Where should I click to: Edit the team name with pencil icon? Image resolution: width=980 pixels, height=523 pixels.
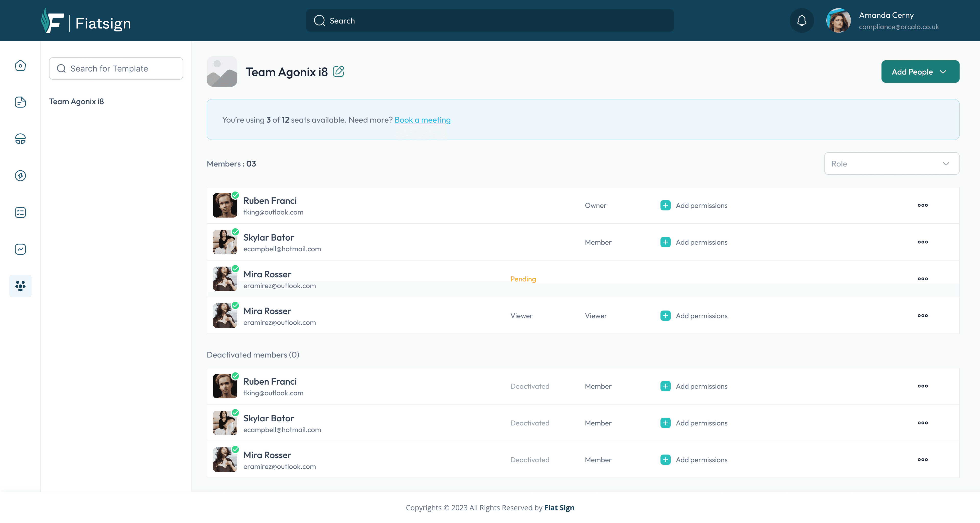pyautogui.click(x=339, y=72)
